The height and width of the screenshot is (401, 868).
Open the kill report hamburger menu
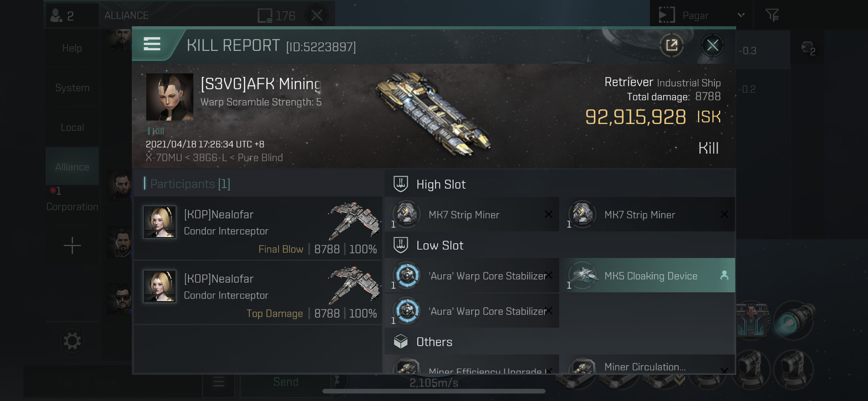click(152, 44)
